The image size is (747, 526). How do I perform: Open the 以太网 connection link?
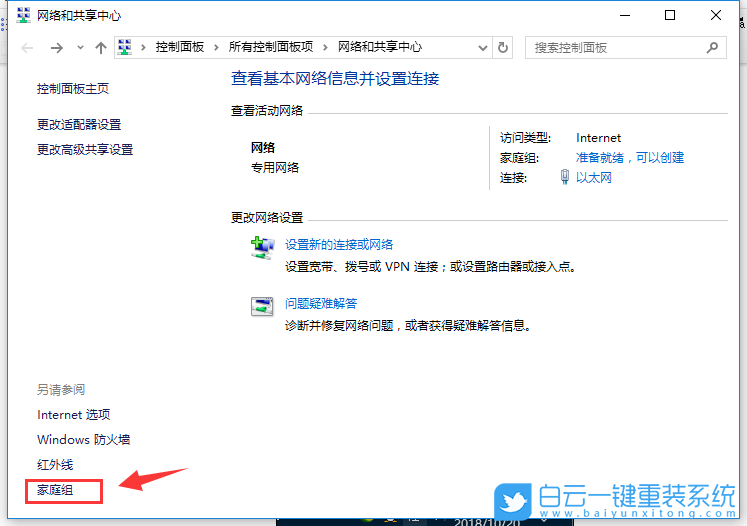(x=594, y=178)
